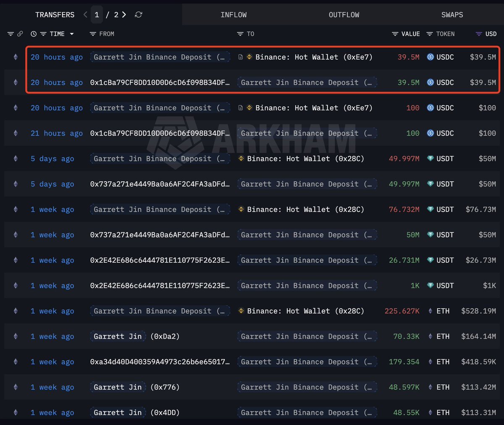This screenshot has height=425, width=504.
Task: Switch to the SWAPS tab
Action: pyautogui.click(x=452, y=15)
